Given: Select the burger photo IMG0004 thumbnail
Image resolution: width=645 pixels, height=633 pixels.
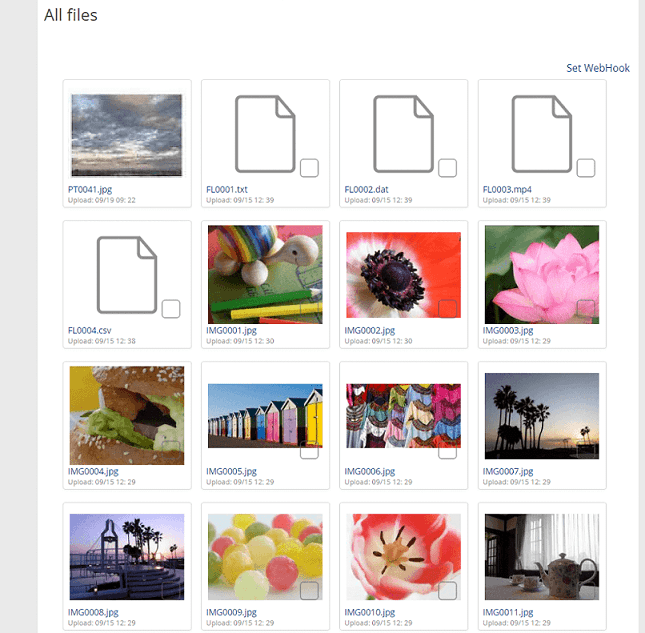Looking at the screenshot, I should pyautogui.click(x=127, y=415).
